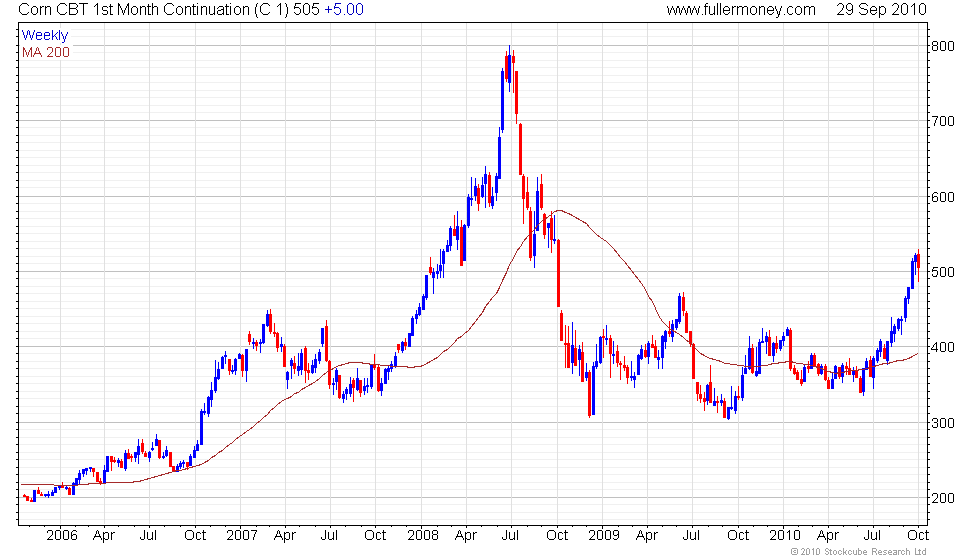The width and height of the screenshot is (980, 560).
Task: Click the 700 price axis label
Action: point(942,121)
